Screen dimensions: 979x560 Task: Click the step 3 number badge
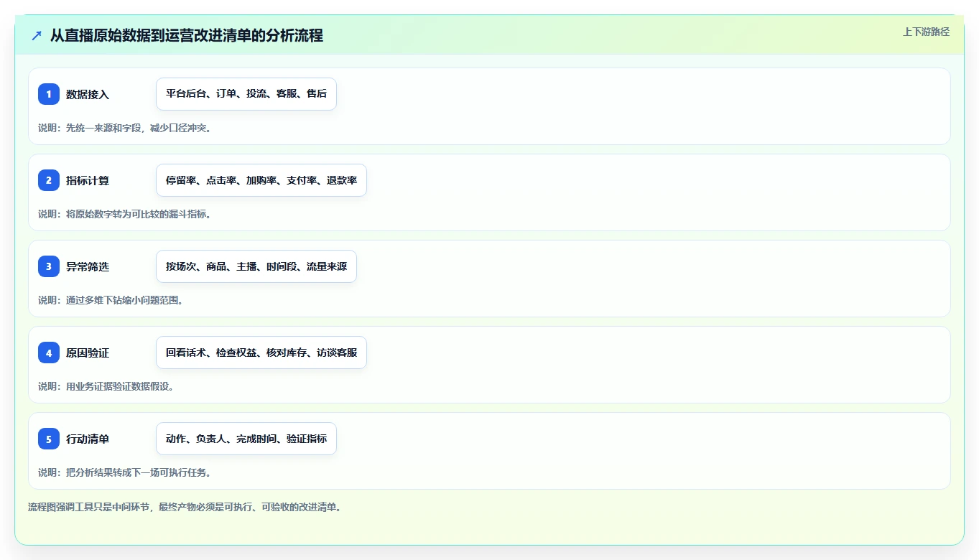pos(49,266)
